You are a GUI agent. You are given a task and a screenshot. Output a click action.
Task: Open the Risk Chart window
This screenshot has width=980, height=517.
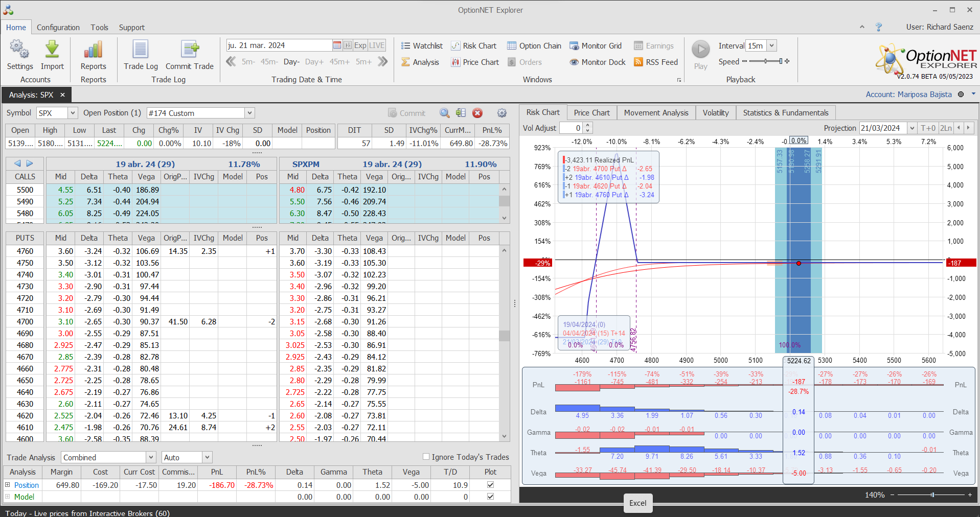coord(473,46)
